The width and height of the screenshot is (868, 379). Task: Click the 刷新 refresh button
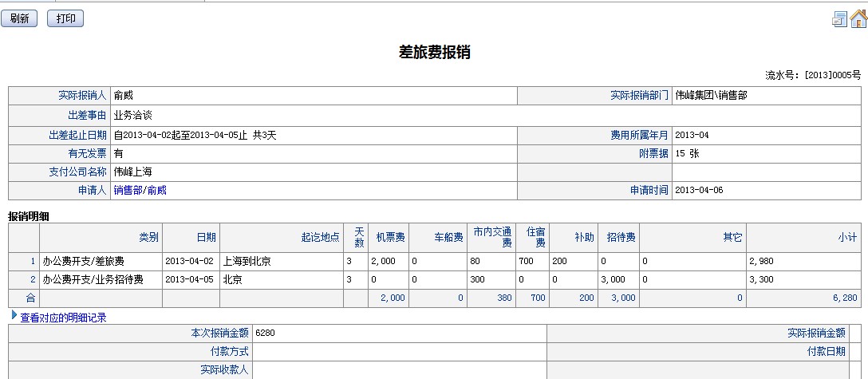pos(19,18)
